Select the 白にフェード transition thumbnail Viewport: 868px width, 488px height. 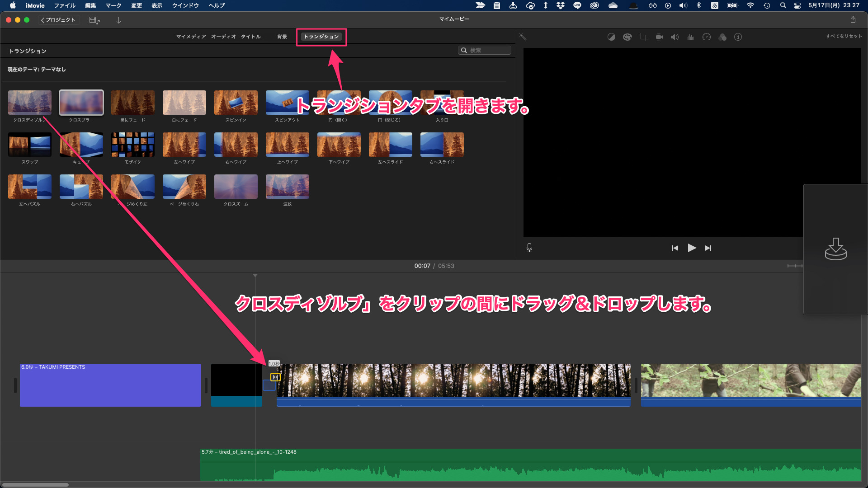tap(184, 103)
